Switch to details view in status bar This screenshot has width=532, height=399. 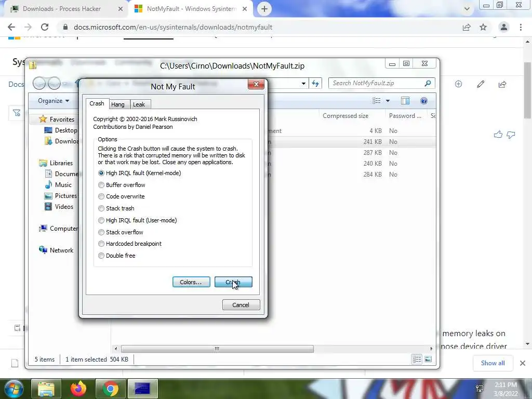(417, 360)
